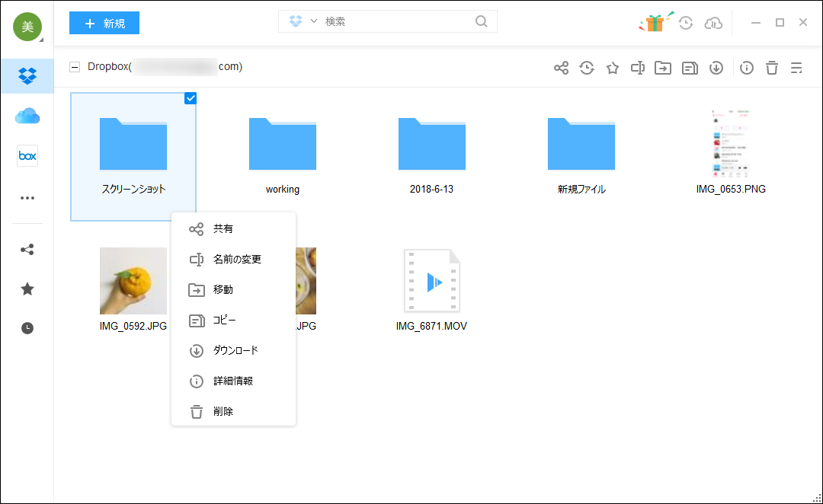Switch to OneDrive in the sidebar
The width and height of the screenshot is (823, 504).
pos(27,116)
